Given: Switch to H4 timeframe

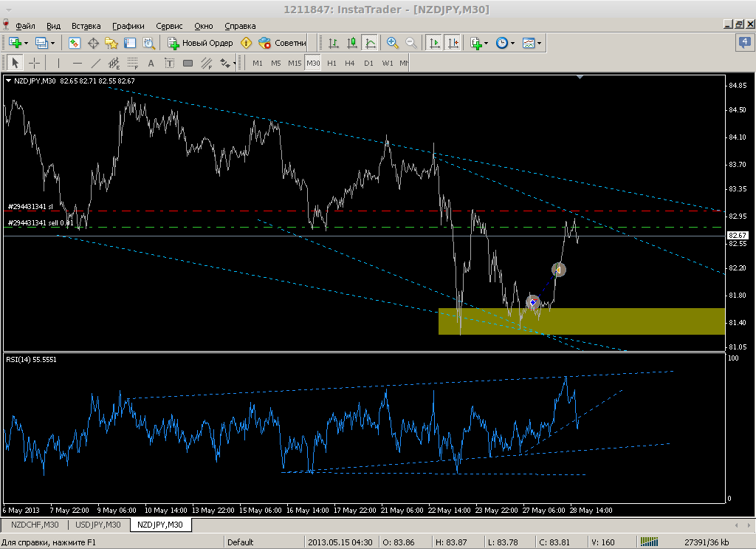Looking at the screenshot, I should click(349, 64).
